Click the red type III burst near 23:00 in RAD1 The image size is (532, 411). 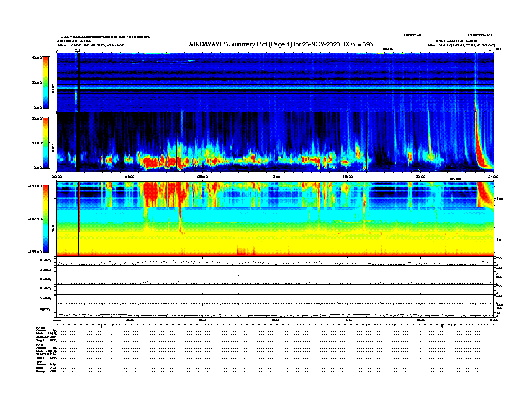(479, 146)
